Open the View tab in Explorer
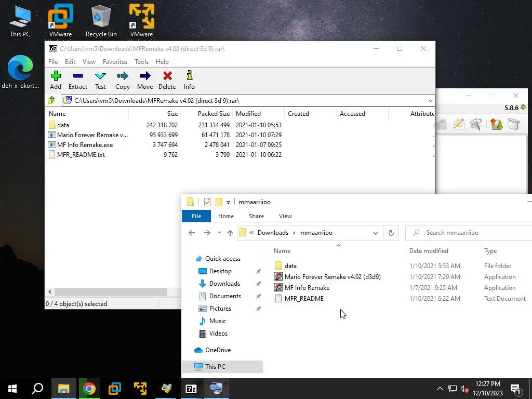 coord(285,216)
